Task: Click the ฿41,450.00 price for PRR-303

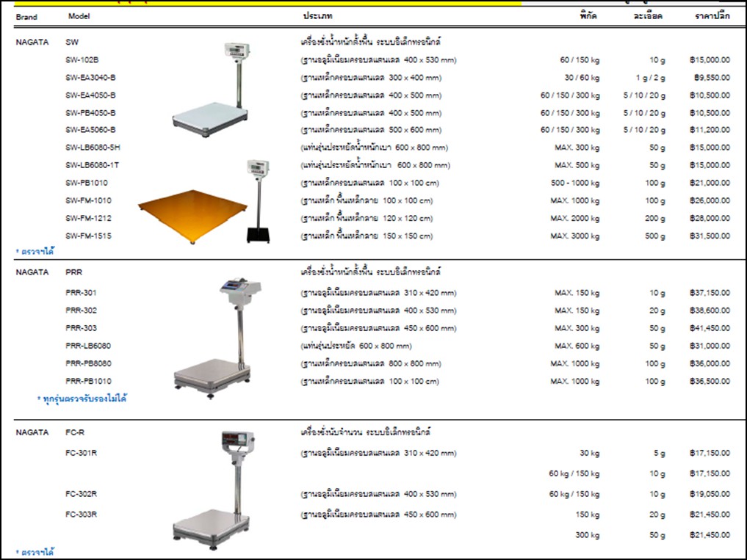Action: click(x=710, y=328)
